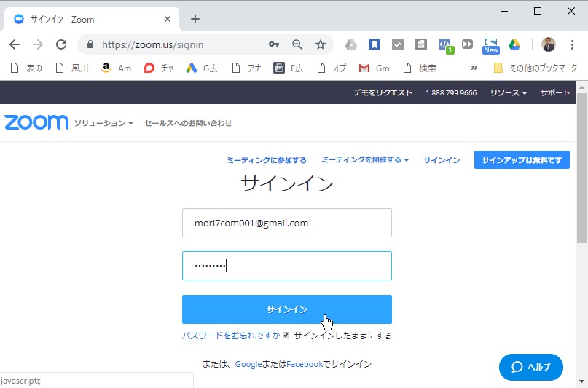Screen dimensions: 588x388
Task: Open the 表の bookmark
Action: (26, 68)
